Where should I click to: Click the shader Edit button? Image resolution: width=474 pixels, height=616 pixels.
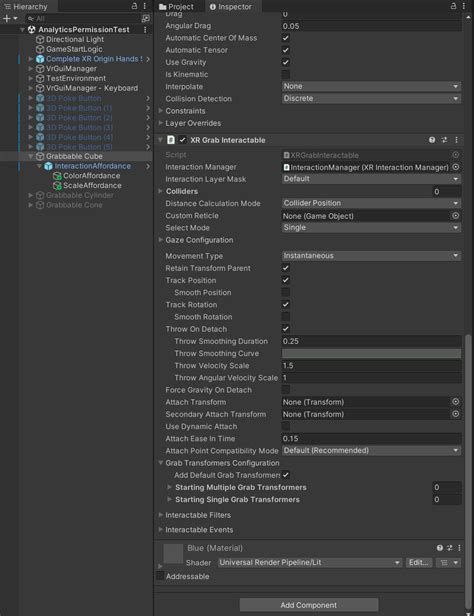(x=419, y=563)
